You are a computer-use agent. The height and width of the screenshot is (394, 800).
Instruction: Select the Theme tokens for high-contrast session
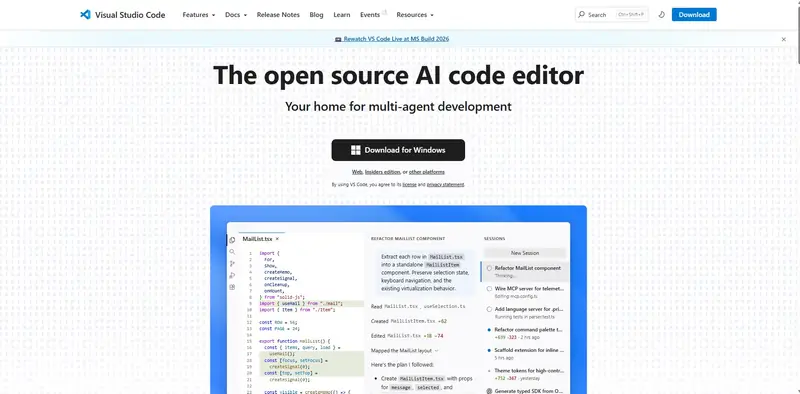coord(529,371)
